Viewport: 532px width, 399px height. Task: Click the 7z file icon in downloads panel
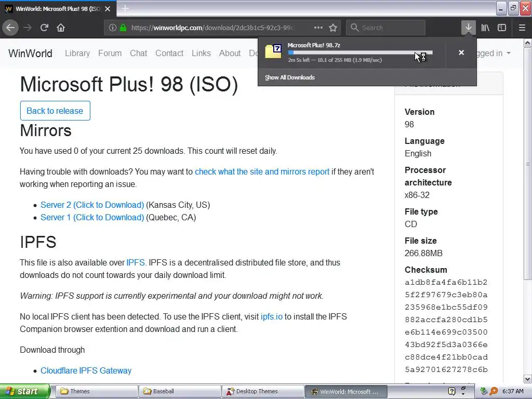click(273, 51)
